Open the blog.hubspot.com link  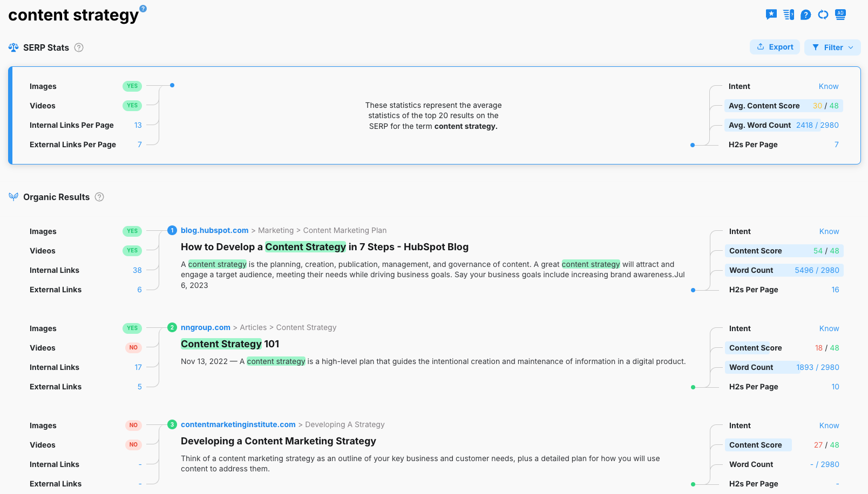click(x=214, y=230)
